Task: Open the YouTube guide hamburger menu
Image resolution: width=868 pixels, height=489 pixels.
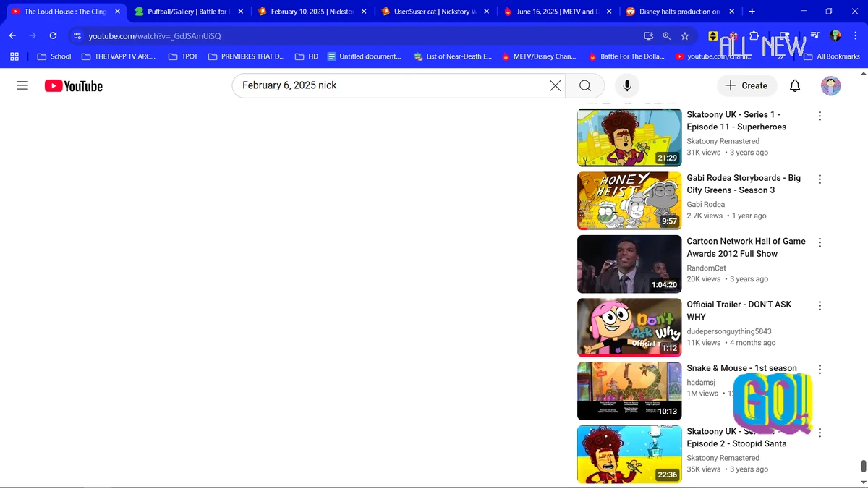Action: coord(22,85)
